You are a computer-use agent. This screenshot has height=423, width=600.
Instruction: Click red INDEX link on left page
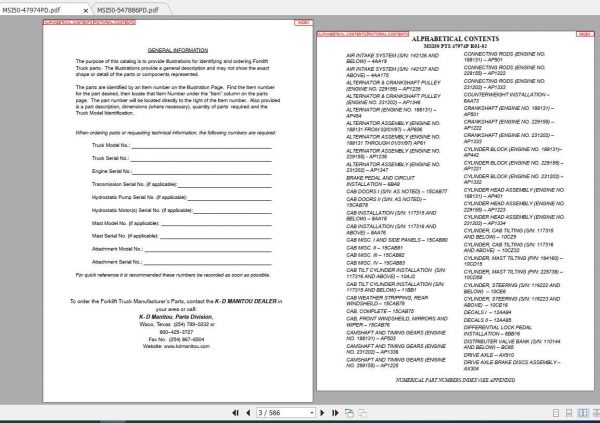coord(303,23)
